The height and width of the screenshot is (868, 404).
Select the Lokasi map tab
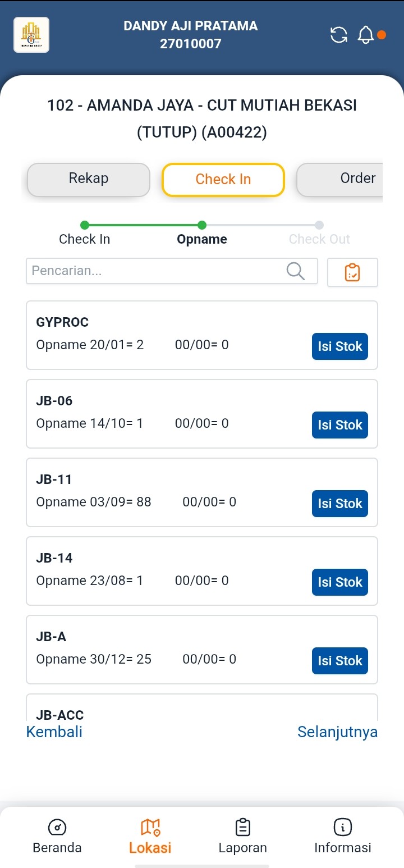point(150,835)
